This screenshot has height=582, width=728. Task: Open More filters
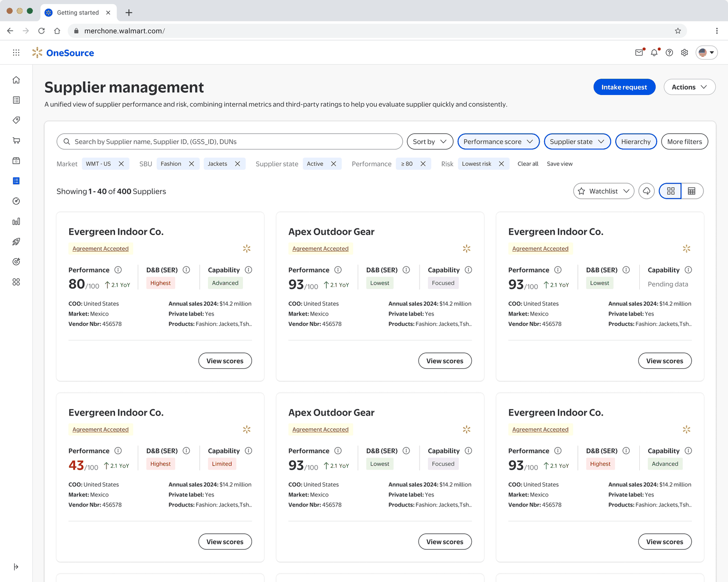point(685,141)
